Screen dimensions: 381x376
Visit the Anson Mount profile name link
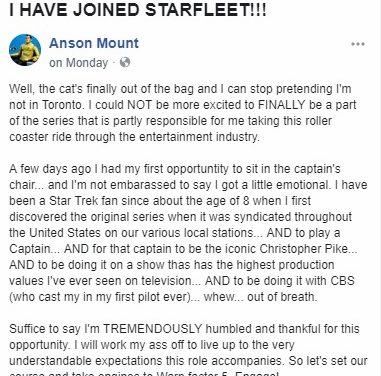94,43
